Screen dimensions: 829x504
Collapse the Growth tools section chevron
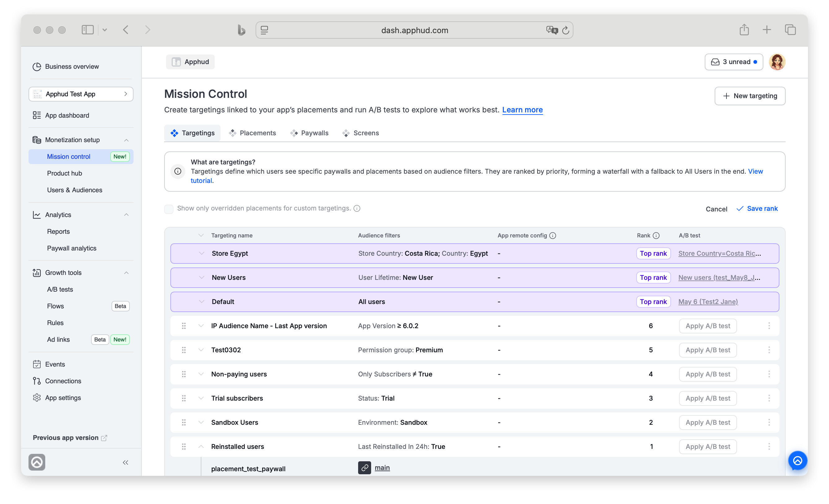(x=126, y=272)
